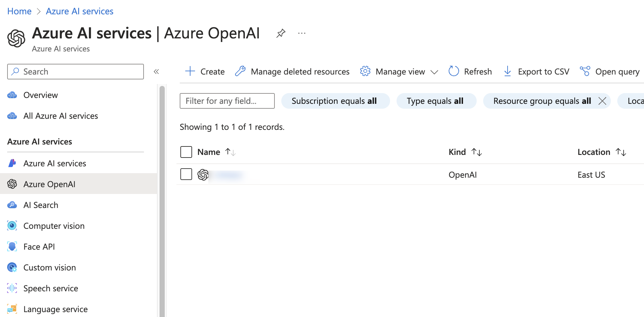Open the ellipsis more options menu
The height and width of the screenshot is (317, 644).
302,33
